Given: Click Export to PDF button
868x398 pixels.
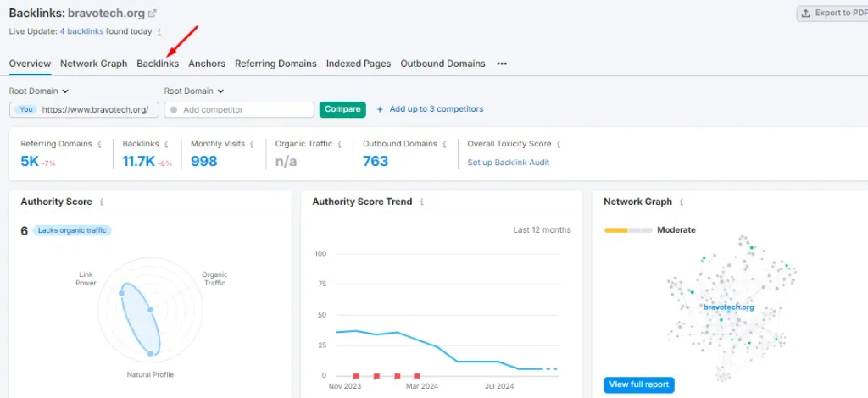Looking at the screenshot, I should (x=834, y=14).
